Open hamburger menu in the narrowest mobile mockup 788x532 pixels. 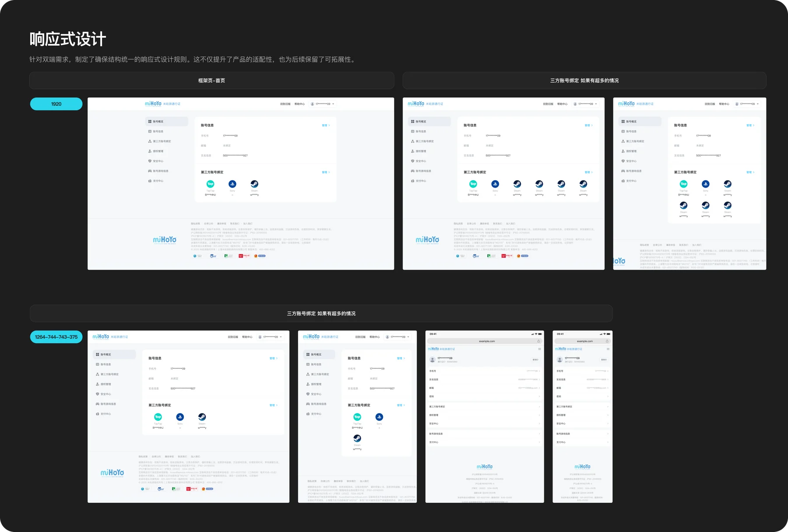pyautogui.click(x=608, y=349)
